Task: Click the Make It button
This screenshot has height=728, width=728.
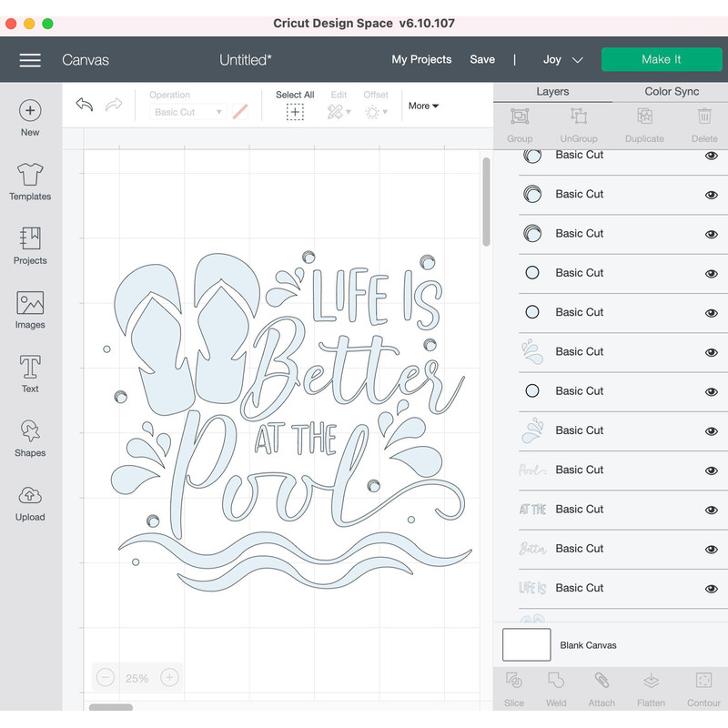Action: tap(662, 59)
